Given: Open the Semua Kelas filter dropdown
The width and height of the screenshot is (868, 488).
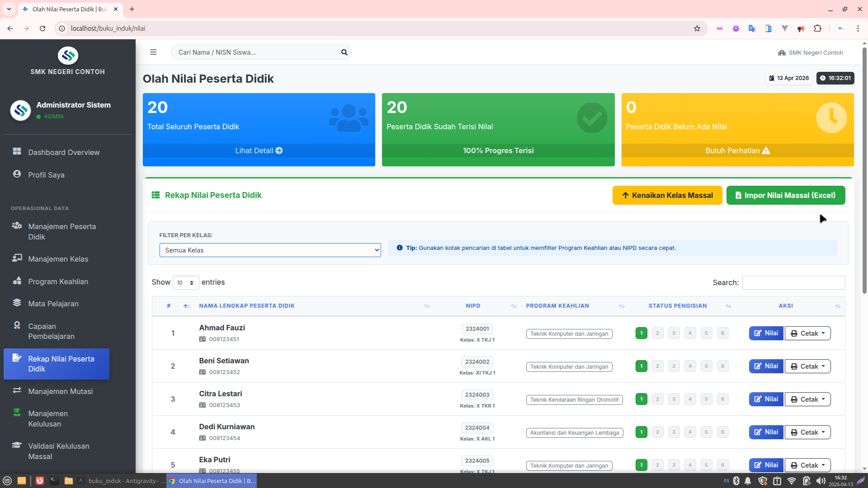Looking at the screenshot, I should [270, 250].
